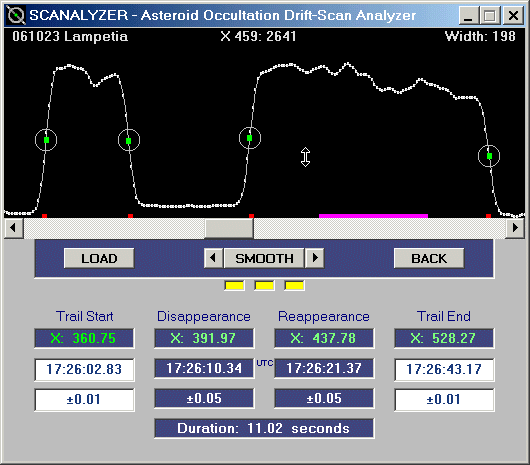The image size is (530, 465).
Task: Select the Disappearance green marker on the curve
Action: coord(128,140)
